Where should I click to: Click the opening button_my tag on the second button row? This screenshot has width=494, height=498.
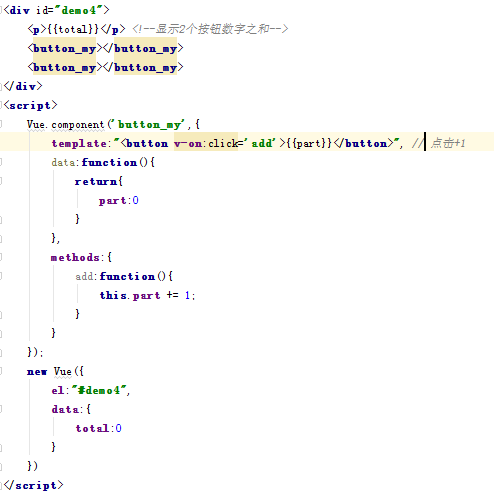click(65, 68)
